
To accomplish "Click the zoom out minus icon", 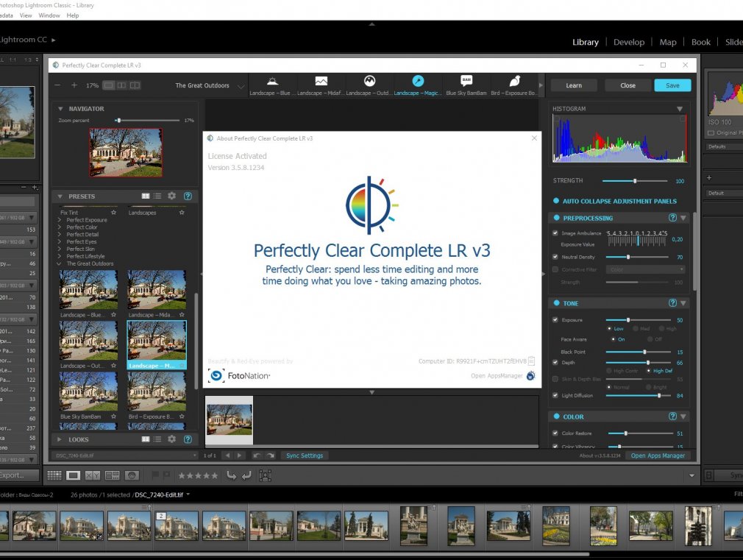I will pyautogui.click(x=57, y=85).
